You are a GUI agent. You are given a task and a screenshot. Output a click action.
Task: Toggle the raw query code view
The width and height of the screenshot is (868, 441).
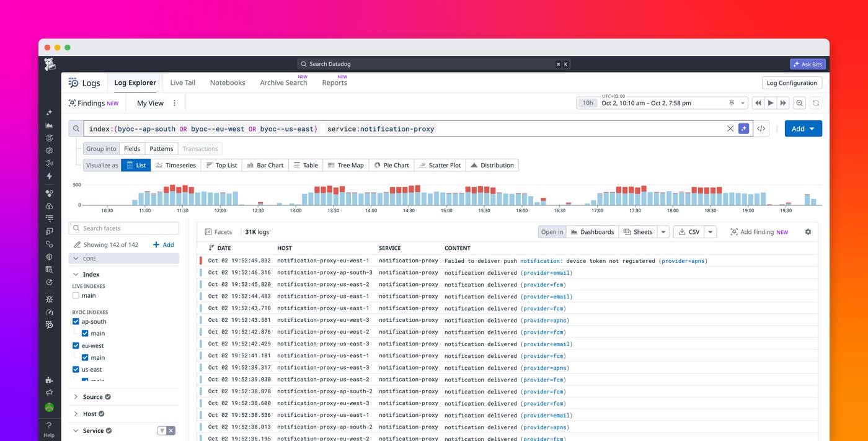pyautogui.click(x=761, y=128)
